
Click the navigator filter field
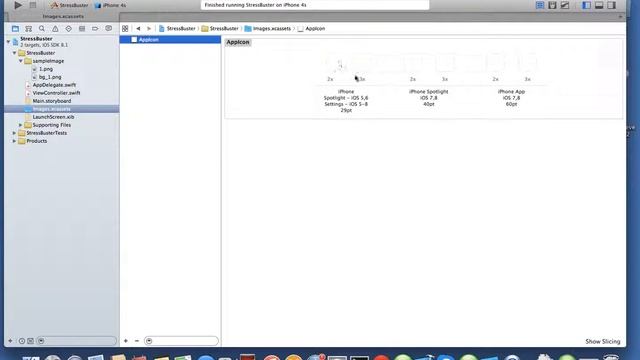click(76, 341)
